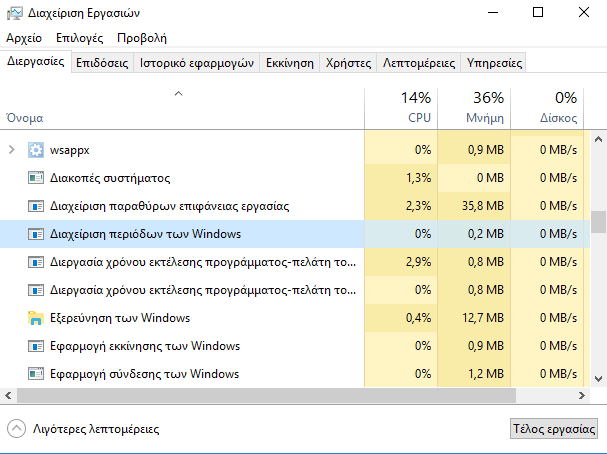
Task: Click the Λιγότερες λεπτομέρειες link
Action: coord(96,429)
